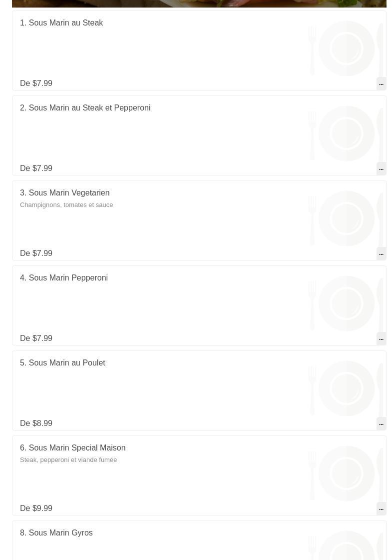
Task: Open the ellipsis options for Sous Marin au Steak
Action: pos(381,83)
